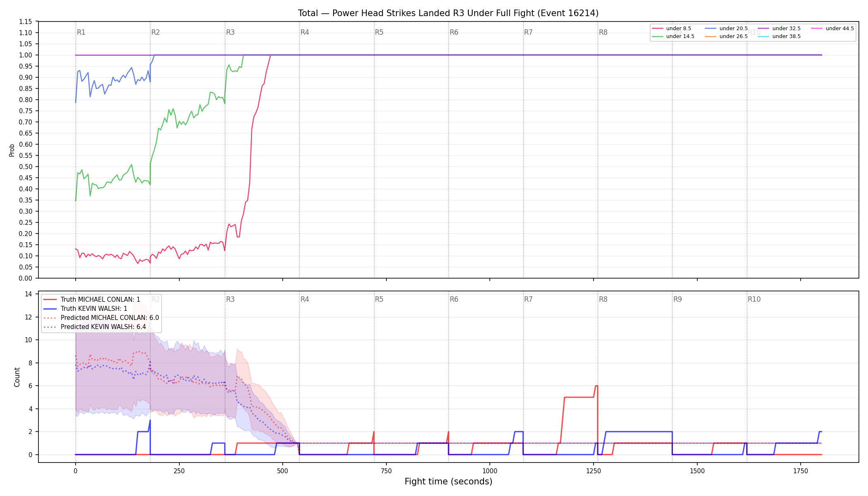Click the 12 tick on Count axis
The width and height of the screenshot is (868, 496).
29,317
